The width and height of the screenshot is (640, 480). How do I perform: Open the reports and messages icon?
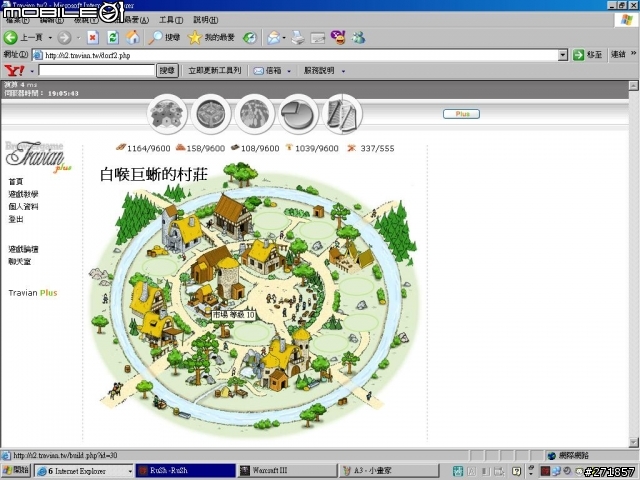point(342,114)
